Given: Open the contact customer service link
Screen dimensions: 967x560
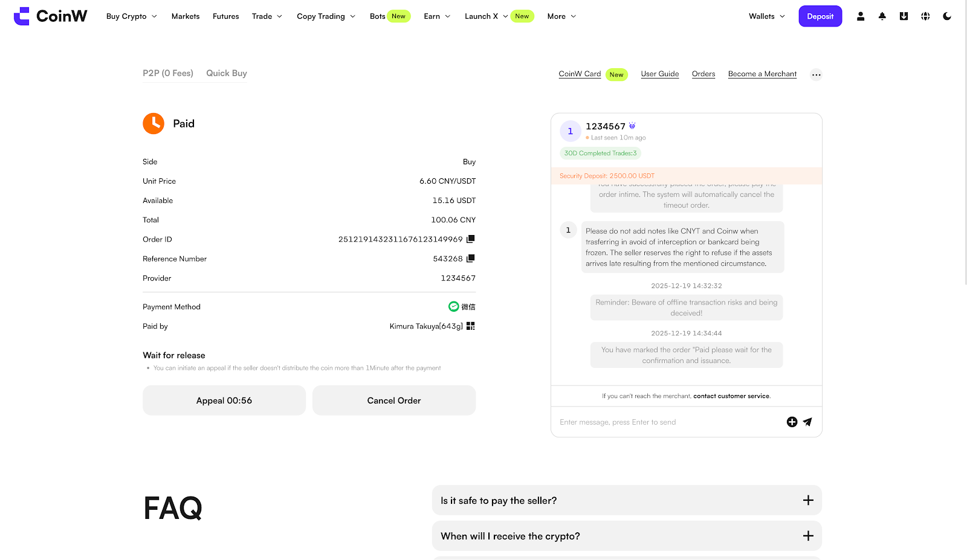Looking at the screenshot, I should [x=731, y=396].
